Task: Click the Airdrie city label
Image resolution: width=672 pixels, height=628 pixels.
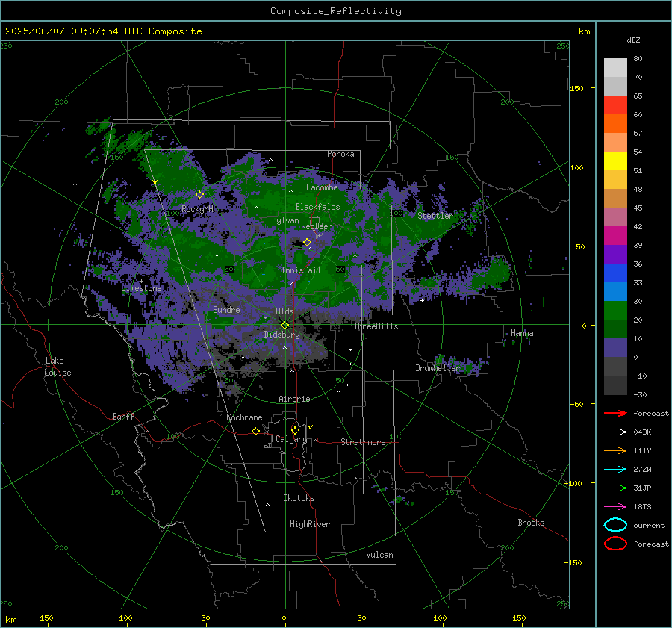Action: 294,399
